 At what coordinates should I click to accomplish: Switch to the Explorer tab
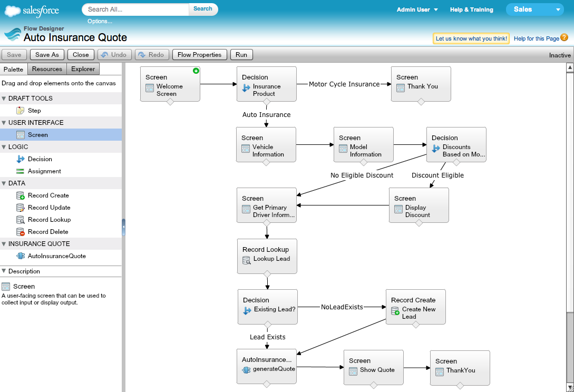pyautogui.click(x=83, y=69)
